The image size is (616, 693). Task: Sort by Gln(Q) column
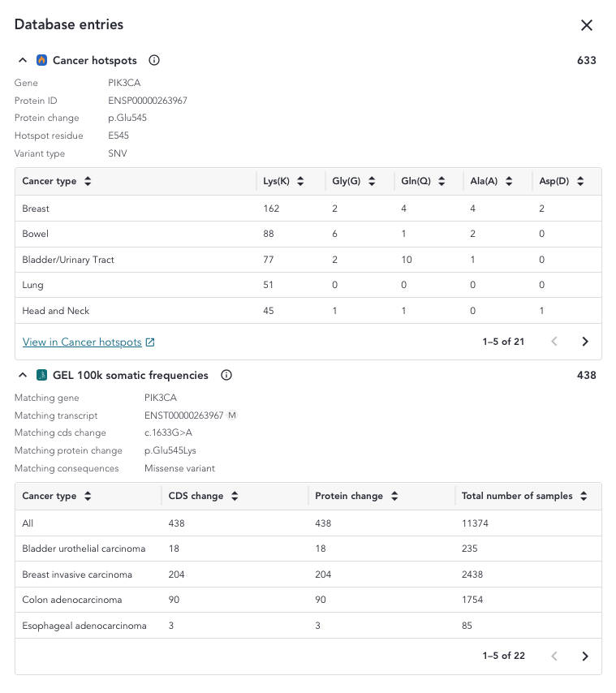441,182
